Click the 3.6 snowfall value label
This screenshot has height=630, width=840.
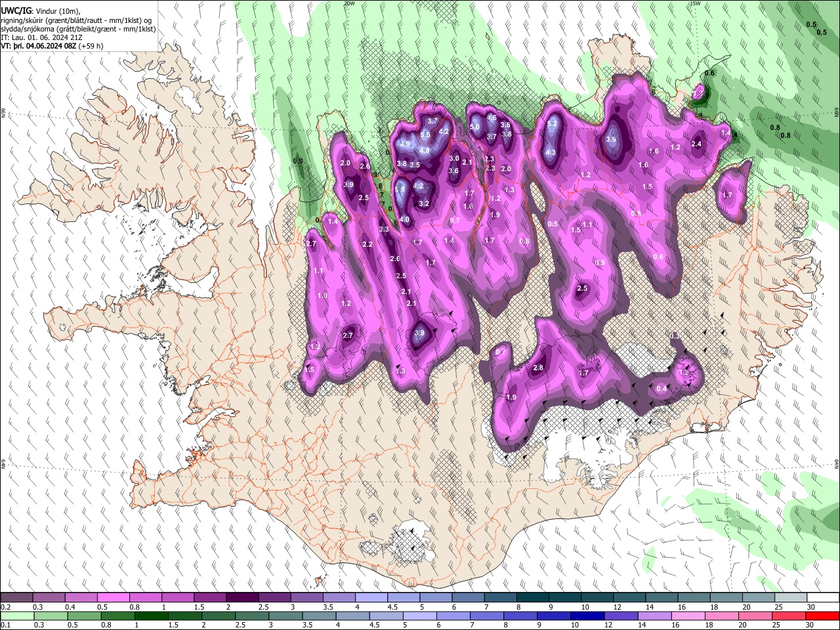coord(453,171)
